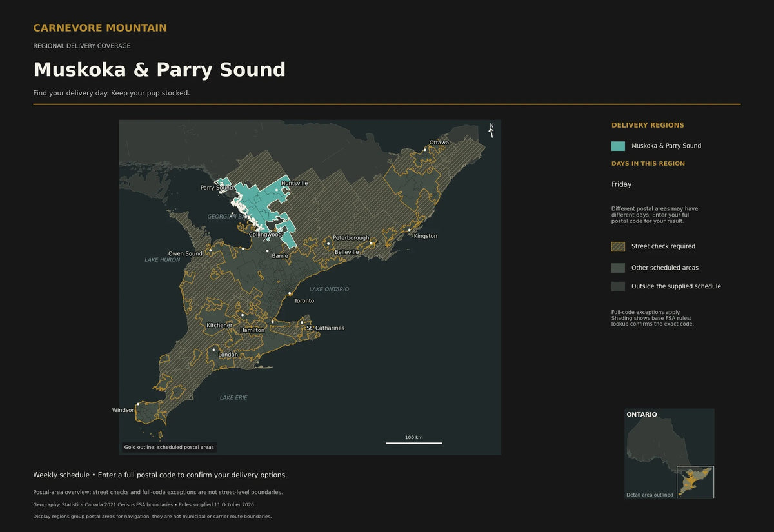Click the Carnevore Mountain brand title

click(100, 28)
